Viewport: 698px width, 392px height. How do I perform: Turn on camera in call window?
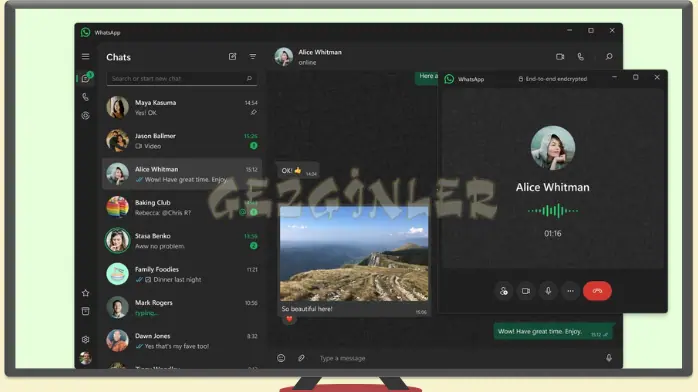[x=526, y=291]
